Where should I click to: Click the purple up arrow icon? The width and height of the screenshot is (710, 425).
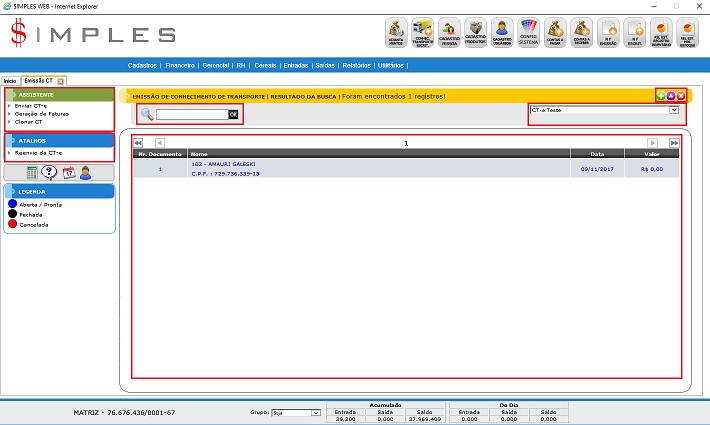tap(671, 96)
